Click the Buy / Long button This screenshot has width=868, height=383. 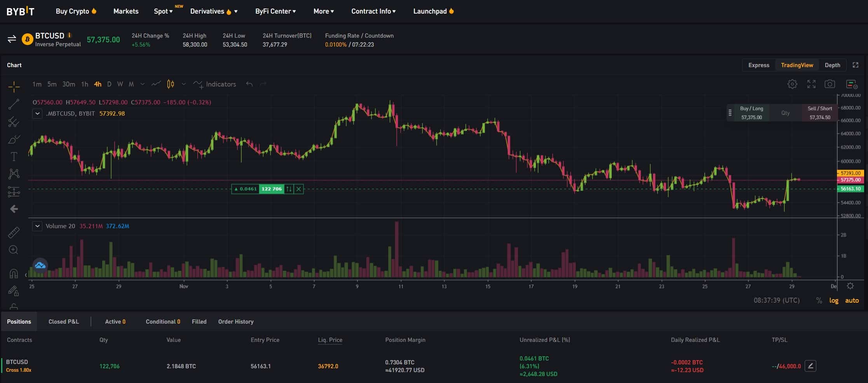751,113
